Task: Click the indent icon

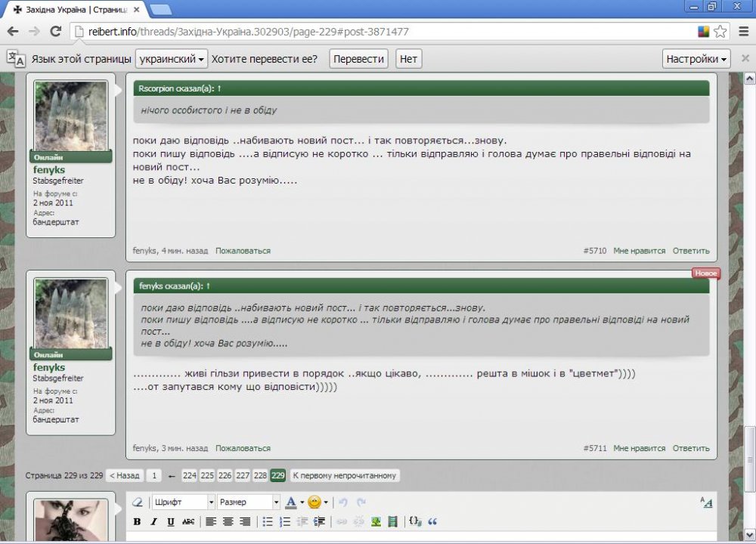Action: click(x=319, y=521)
